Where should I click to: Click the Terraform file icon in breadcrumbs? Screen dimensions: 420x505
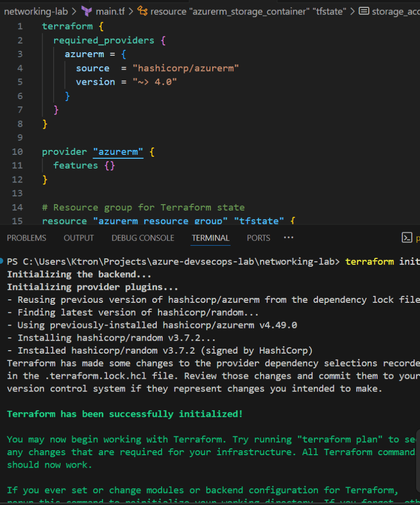pos(86,11)
